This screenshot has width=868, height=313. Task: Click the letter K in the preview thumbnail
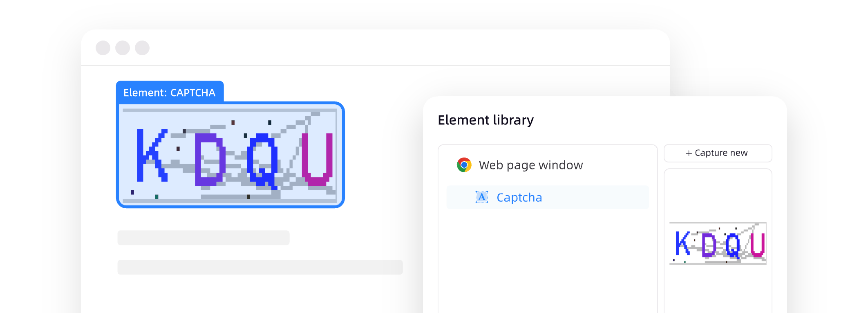tap(682, 243)
